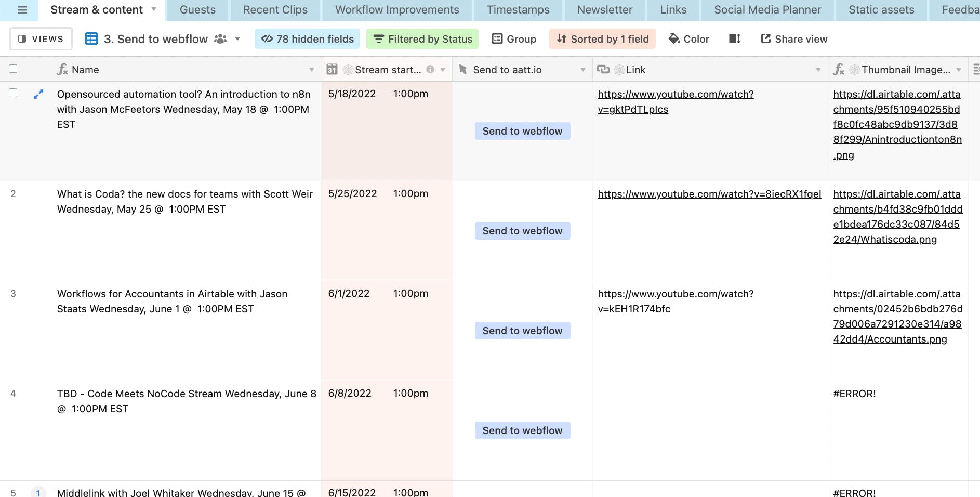This screenshot has width=980, height=497.
Task: Open the 78 hidden fields menu
Action: [308, 39]
